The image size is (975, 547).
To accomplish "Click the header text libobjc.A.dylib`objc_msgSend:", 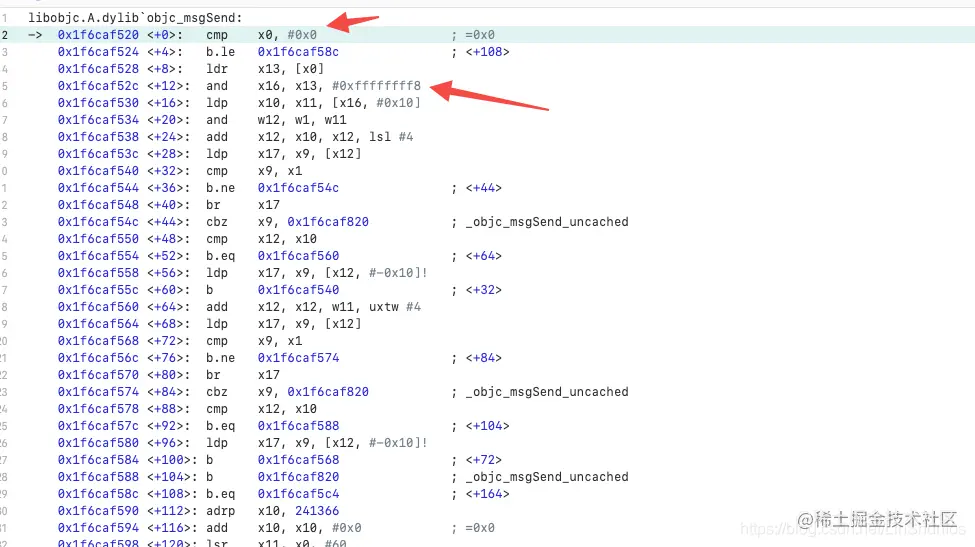I will coord(135,17).
